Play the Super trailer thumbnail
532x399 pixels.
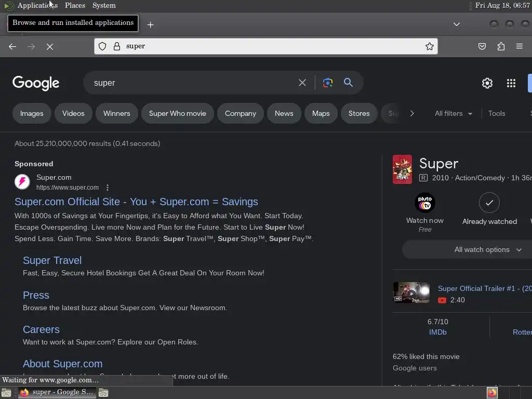[x=411, y=292]
